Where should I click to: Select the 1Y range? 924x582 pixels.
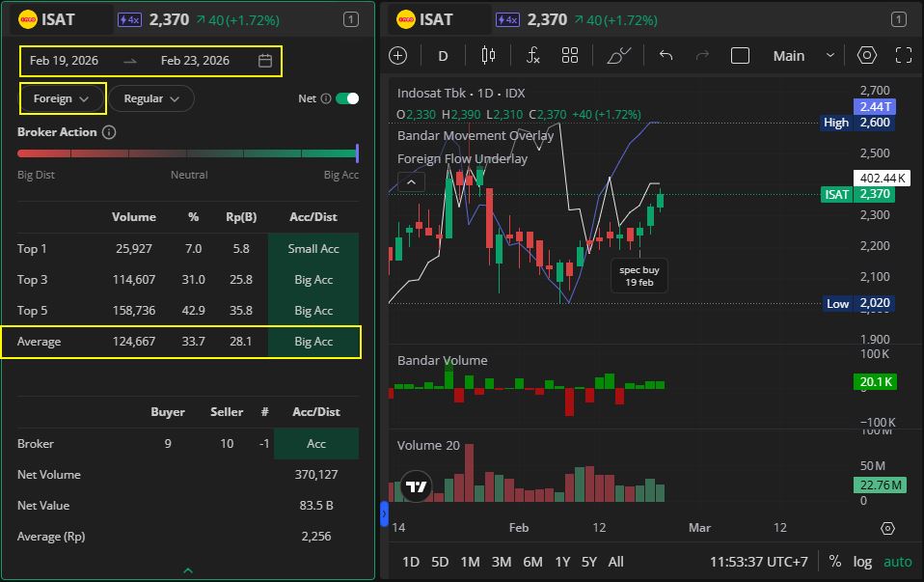(562, 562)
